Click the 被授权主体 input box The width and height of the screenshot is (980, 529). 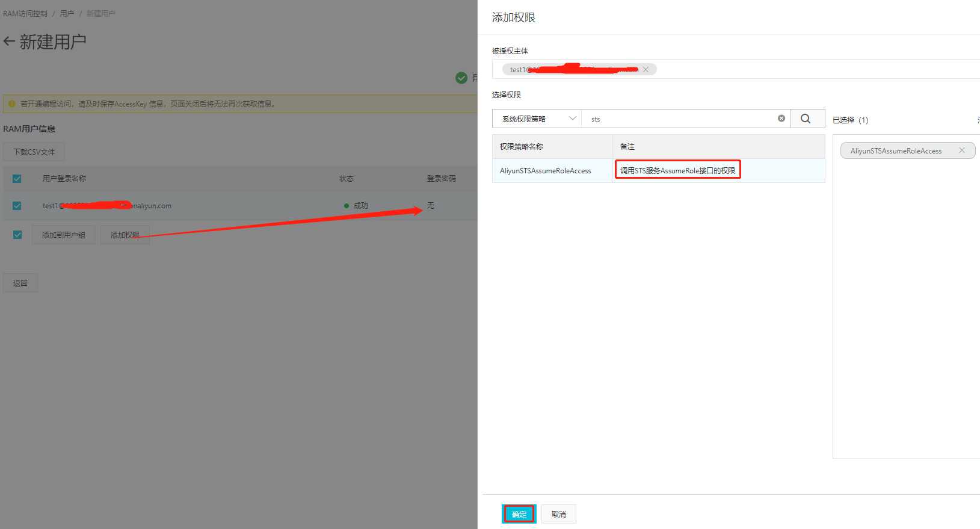tap(736, 69)
